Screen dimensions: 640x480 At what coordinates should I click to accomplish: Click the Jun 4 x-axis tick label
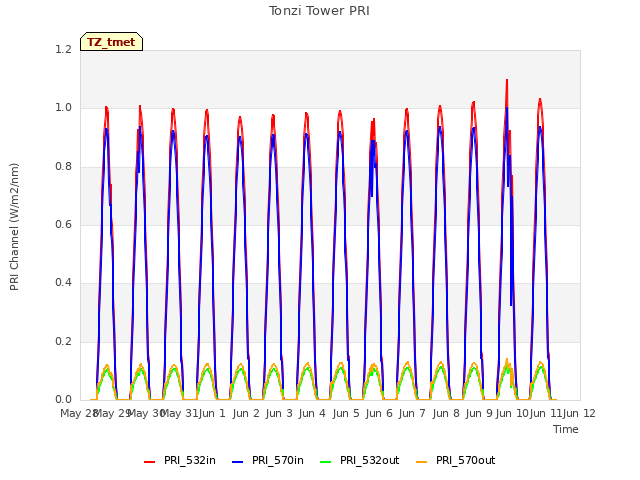pos(312,413)
